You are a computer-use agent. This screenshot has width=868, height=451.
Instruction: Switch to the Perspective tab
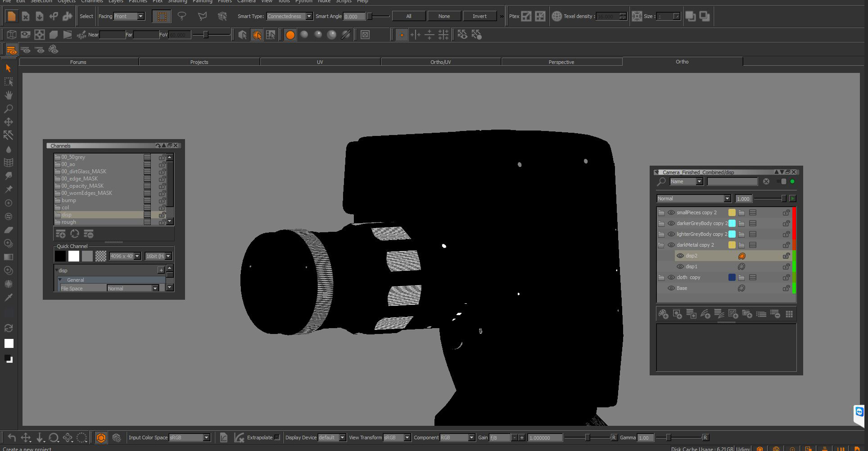tap(561, 62)
